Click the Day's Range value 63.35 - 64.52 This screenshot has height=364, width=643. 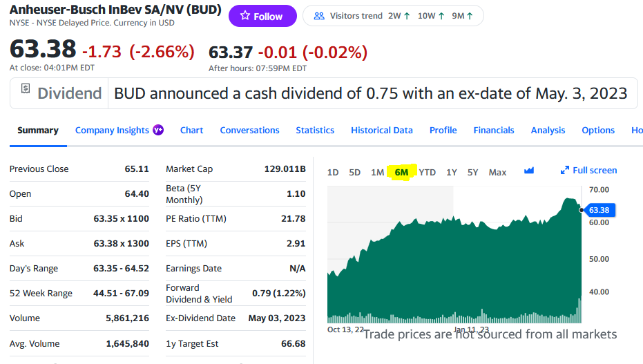click(121, 269)
